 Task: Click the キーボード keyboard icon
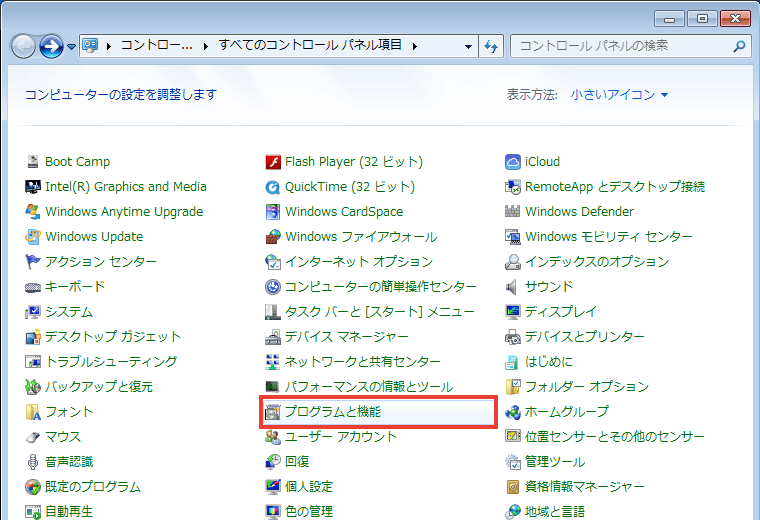click(x=32, y=287)
